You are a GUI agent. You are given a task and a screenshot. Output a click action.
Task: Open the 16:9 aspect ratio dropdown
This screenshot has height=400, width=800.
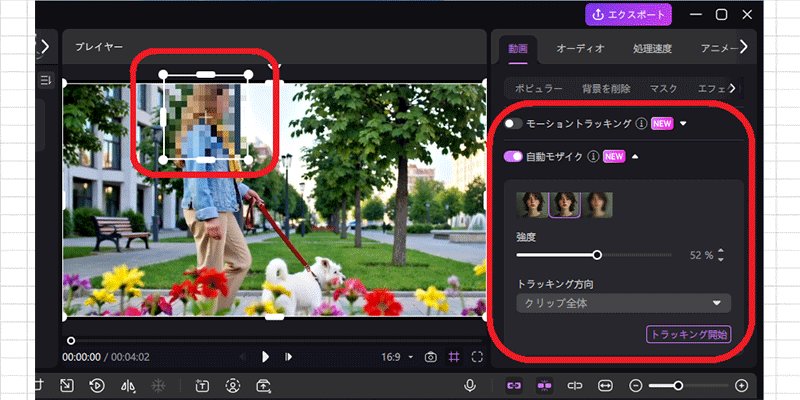pyautogui.click(x=397, y=357)
